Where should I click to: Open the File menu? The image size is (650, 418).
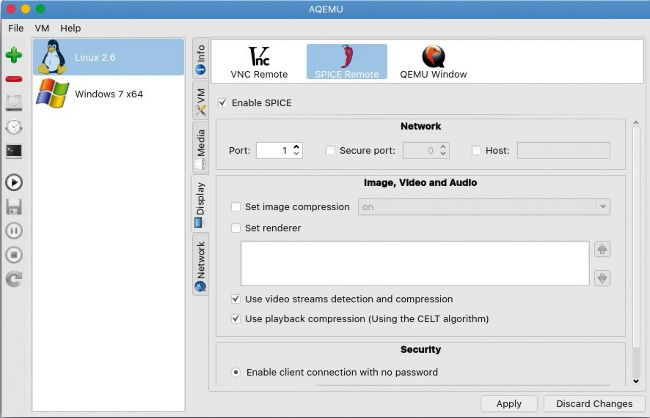pos(16,28)
